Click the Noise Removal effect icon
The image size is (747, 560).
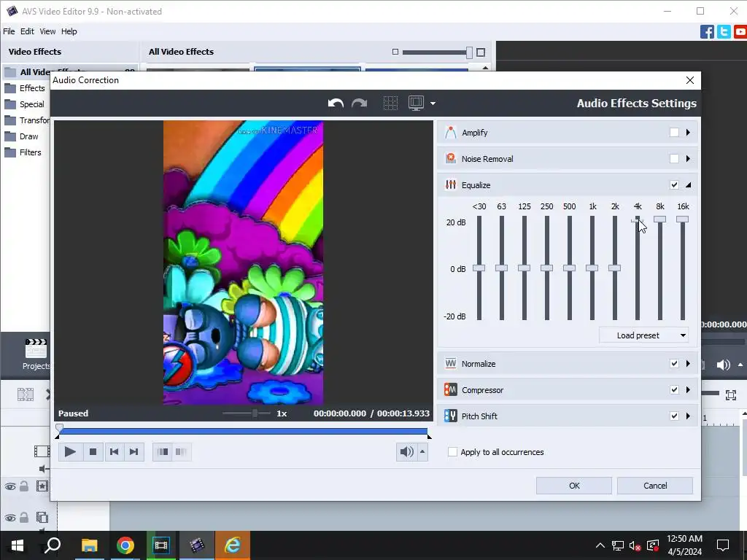pyautogui.click(x=450, y=158)
